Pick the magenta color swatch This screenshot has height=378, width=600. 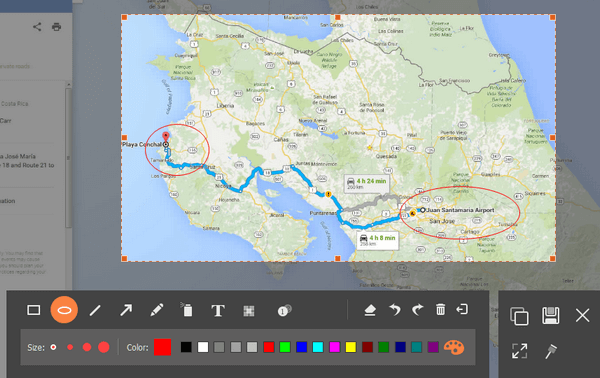(x=334, y=347)
